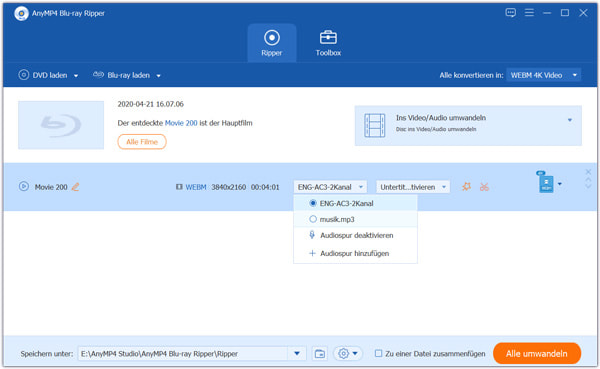Click the 00:04:01 duration text
600x369 pixels.
265,187
